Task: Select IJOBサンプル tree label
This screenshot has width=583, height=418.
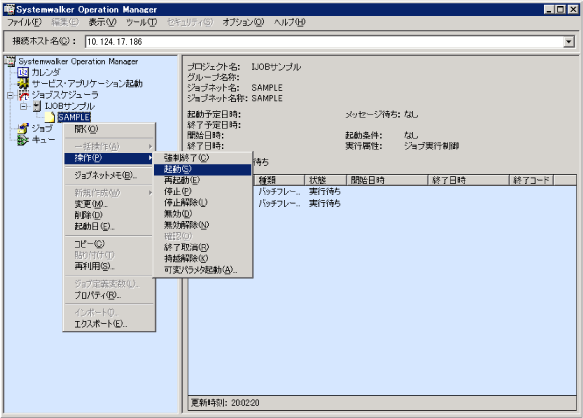Action: click(70, 106)
